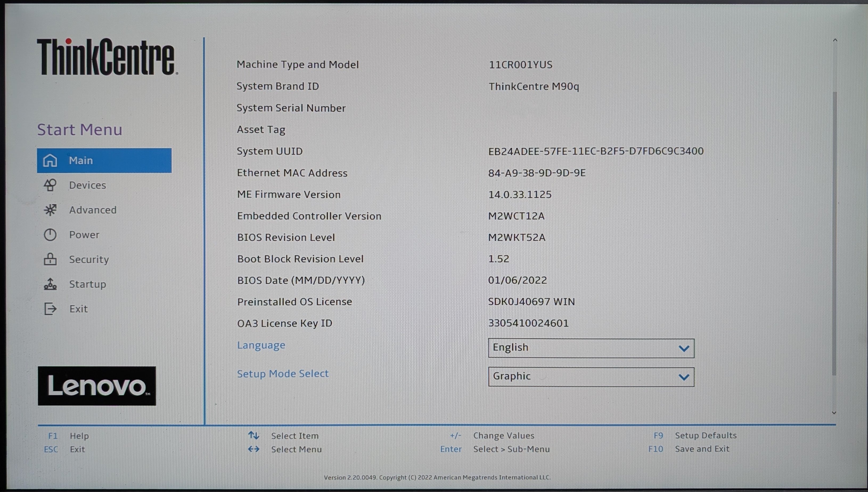Click the Devices shapes icon
This screenshot has height=492, width=868.
[50, 185]
